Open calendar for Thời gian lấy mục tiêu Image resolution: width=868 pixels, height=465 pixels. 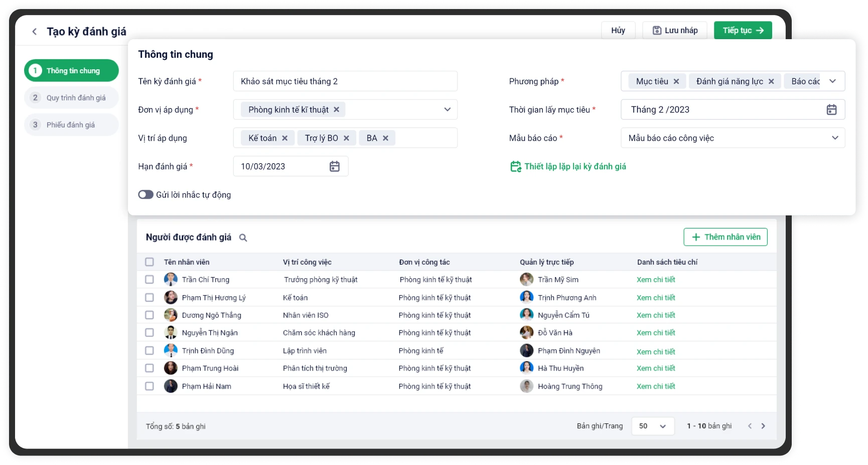[x=831, y=109]
